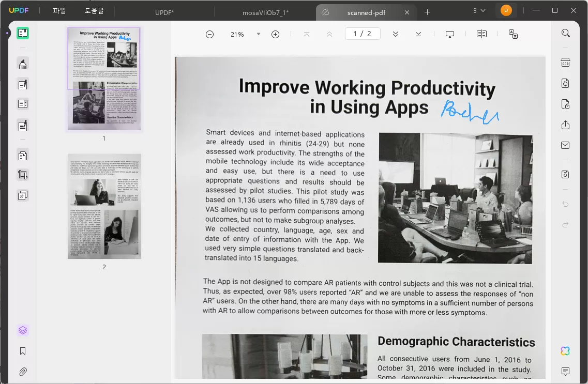
Task: Open the Attachments paperclip panel
Action: 23,372
